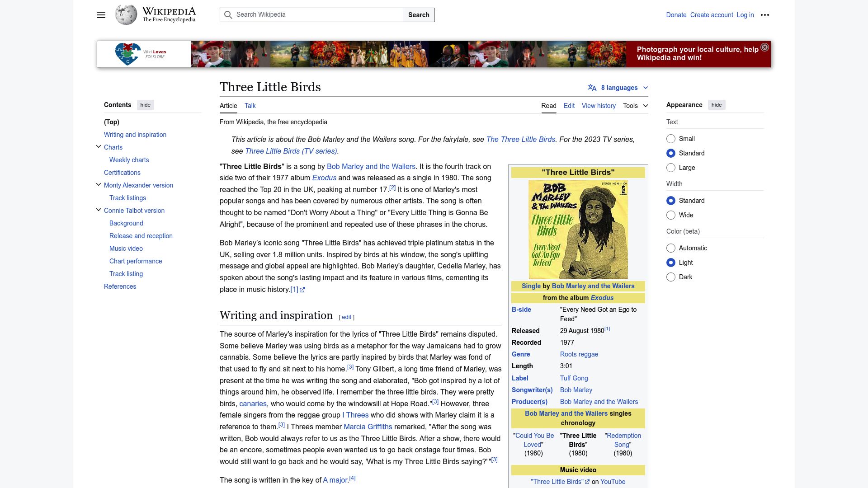
Task: Jump to Certifications in contents
Action: [122, 173]
